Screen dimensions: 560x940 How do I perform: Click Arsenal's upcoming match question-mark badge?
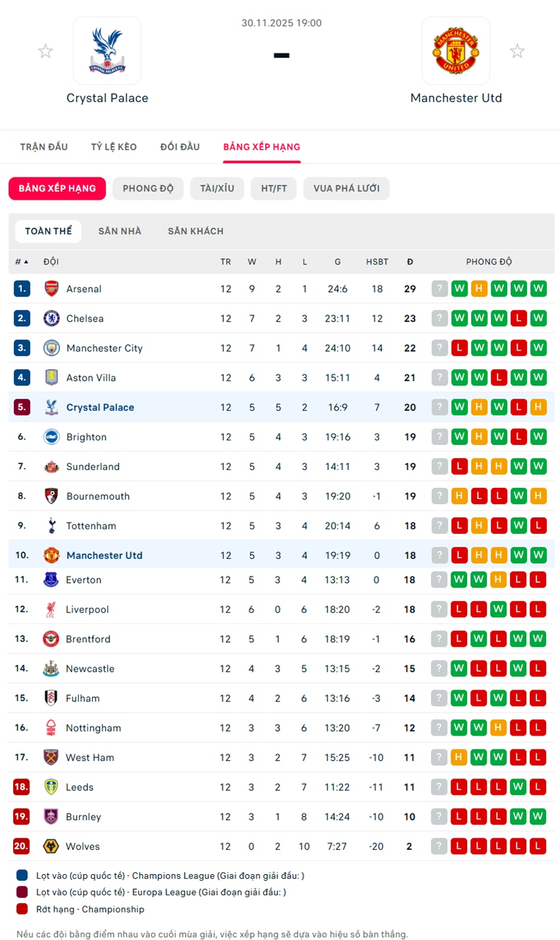coord(439,289)
